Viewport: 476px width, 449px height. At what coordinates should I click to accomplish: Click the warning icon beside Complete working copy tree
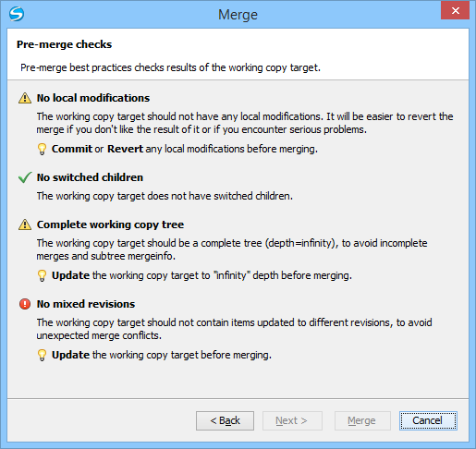pyautogui.click(x=25, y=224)
